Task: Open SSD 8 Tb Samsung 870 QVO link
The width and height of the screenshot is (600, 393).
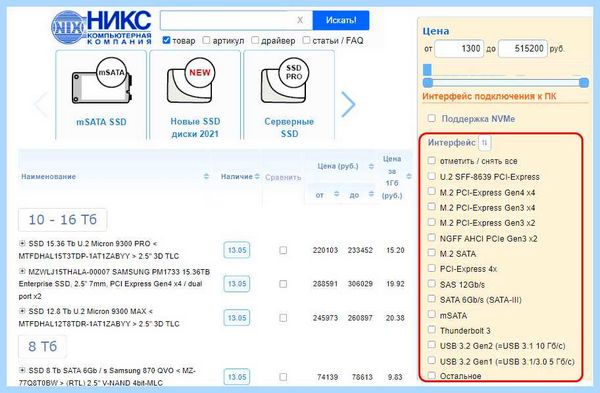Action: [x=107, y=377]
